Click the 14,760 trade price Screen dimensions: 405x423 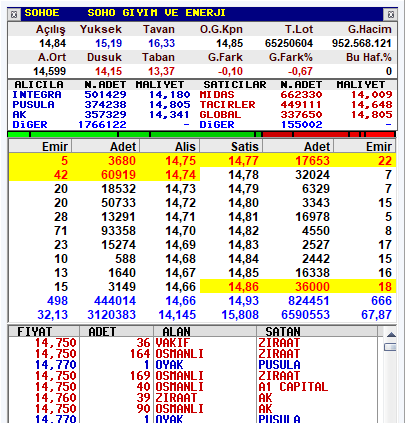click(x=56, y=398)
